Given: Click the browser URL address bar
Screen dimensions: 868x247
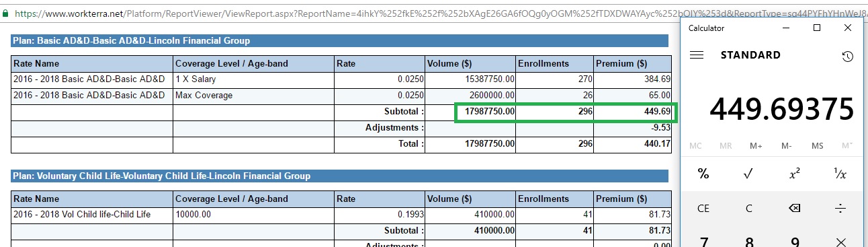Looking at the screenshot, I should (x=437, y=11).
